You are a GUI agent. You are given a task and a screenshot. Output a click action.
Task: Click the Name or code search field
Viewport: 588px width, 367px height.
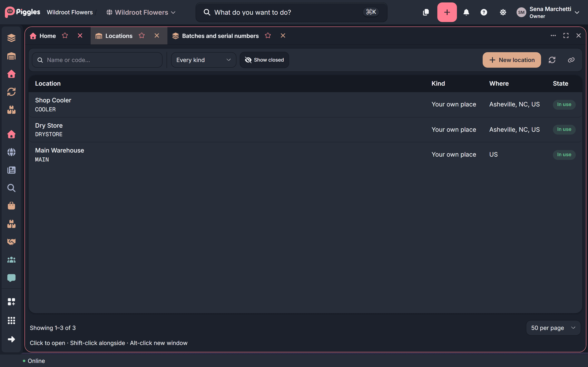pyautogui.click(x=97, y=60)
